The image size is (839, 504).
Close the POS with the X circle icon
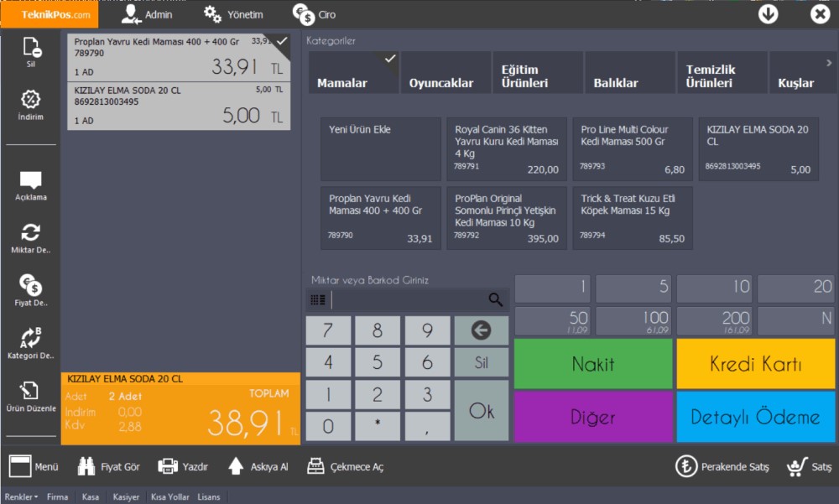pos(820,14)
